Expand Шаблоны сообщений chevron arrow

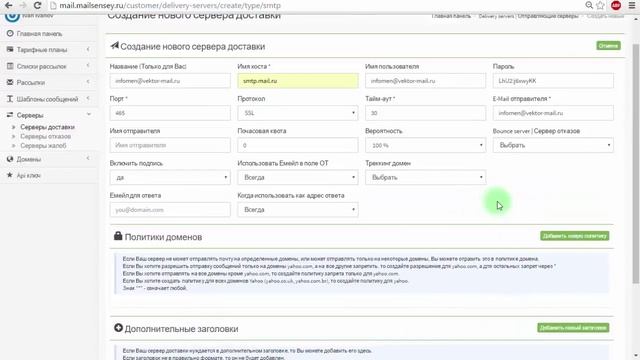(x=88, y=99)
